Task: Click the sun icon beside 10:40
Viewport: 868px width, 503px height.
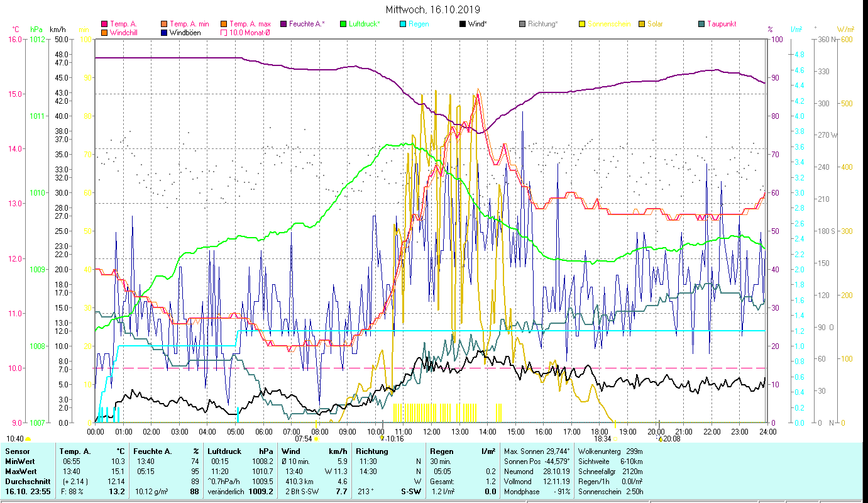Action: tap(28, 439)
